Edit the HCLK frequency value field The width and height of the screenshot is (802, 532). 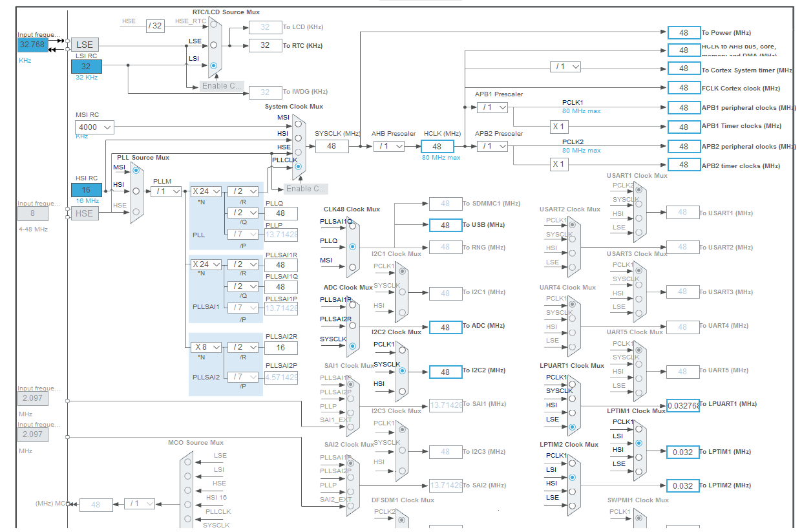pos(437,146)
